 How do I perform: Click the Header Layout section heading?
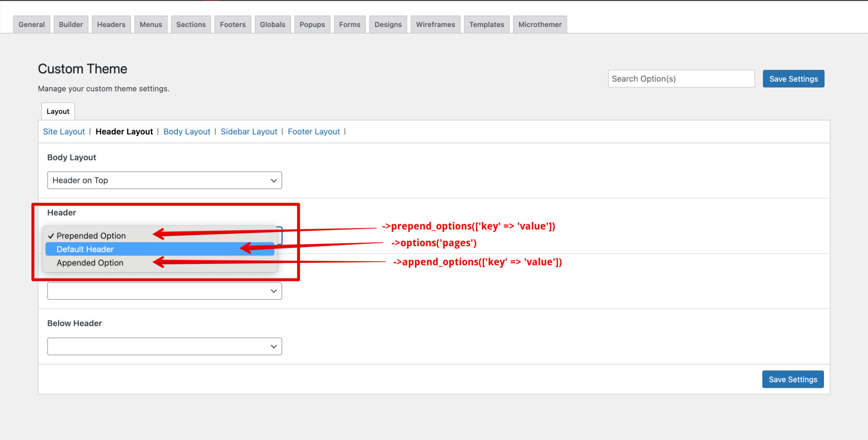pos(124,131)
